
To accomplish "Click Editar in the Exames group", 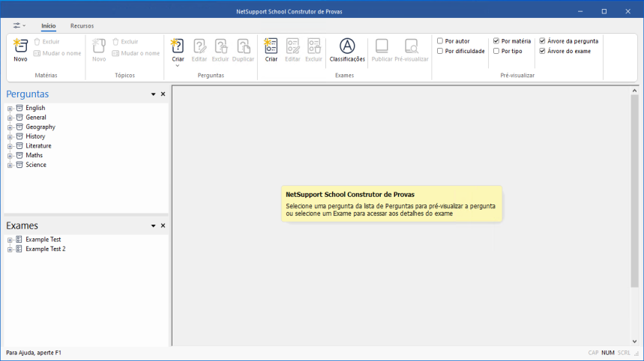I will pyautogui.click(x=292, y=50).
